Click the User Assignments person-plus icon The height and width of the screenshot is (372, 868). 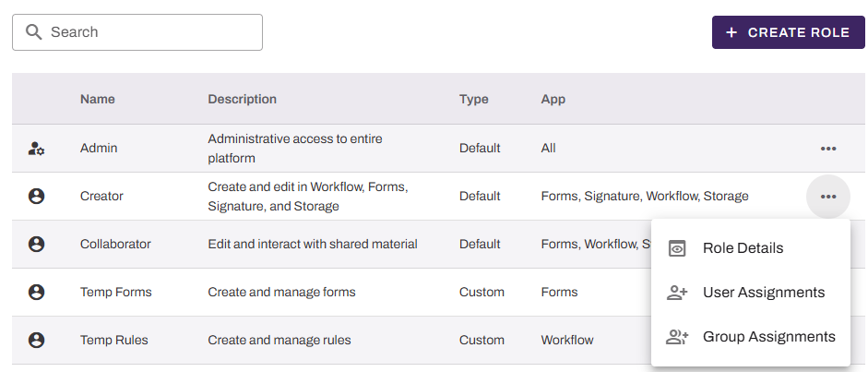point(676,293)
